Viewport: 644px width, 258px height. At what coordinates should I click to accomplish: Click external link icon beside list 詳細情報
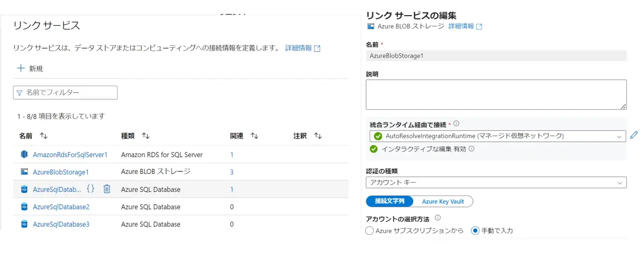click(317, 48)
